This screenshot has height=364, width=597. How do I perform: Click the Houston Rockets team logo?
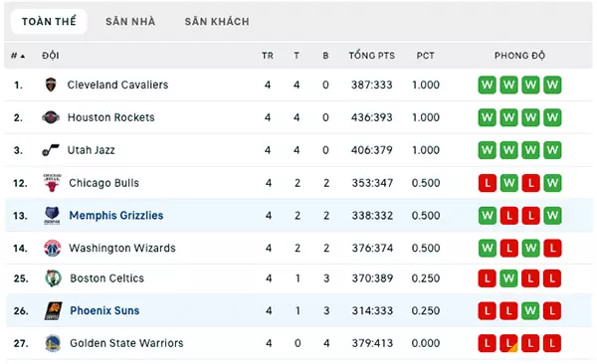tap(51, 117)
